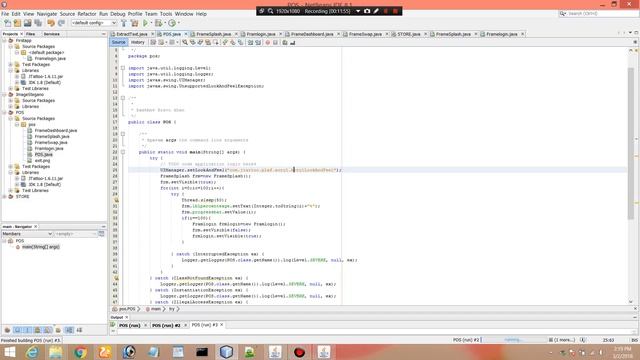The width and height of the screenshot is (640, 360).
Task: Click the Redo toolbar icon
Action: pos(62,23)
